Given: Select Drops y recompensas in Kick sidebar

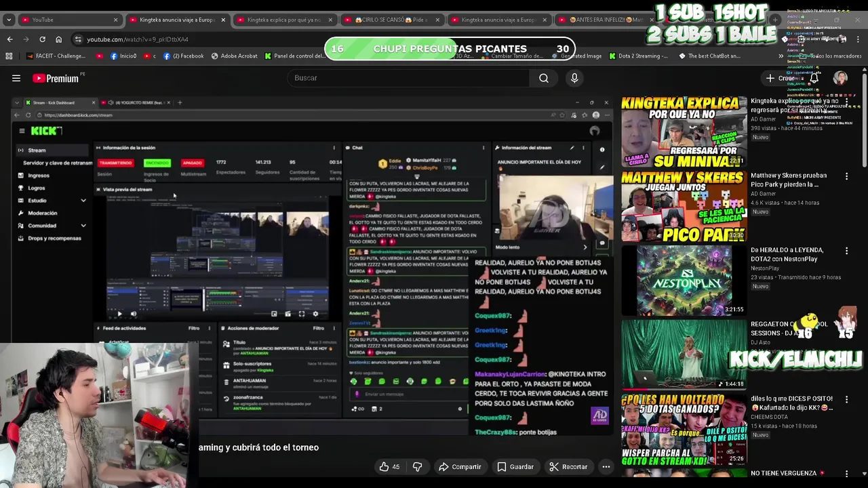Looking at the screenshot, I should click(x=54, y=239).
